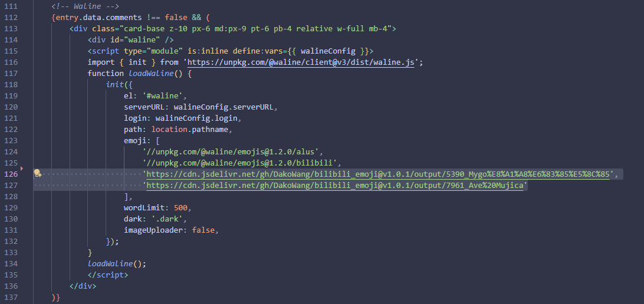
Task: Click the '#waline' el string
Action: (165, 96)
